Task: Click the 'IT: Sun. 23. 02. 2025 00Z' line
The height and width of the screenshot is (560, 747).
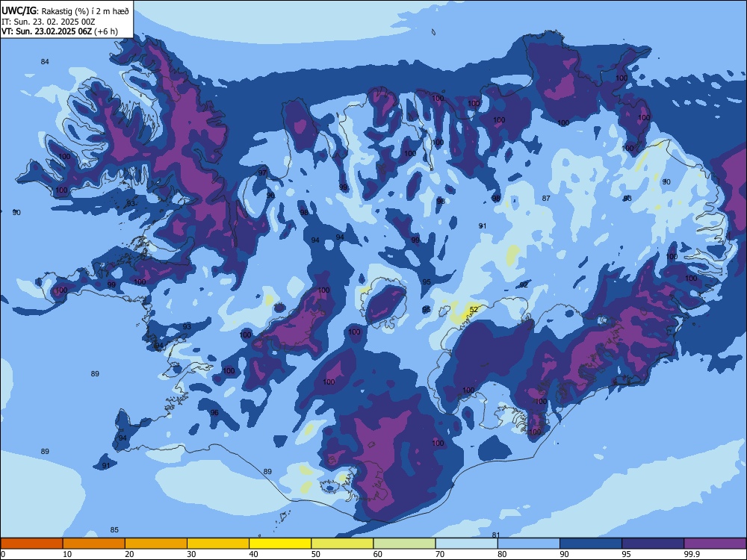Action: tap(48, 22)
